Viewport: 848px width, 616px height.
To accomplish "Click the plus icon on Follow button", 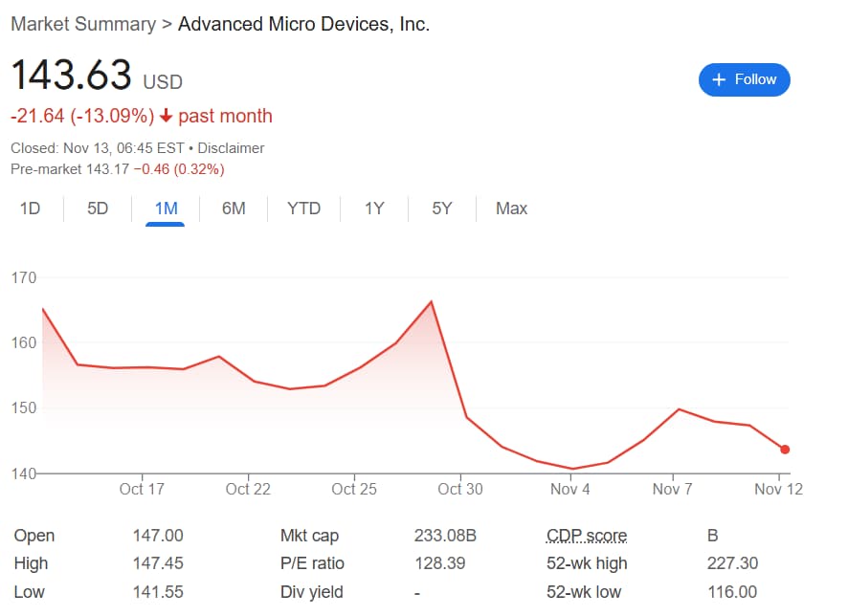I will tap(718, 80).
